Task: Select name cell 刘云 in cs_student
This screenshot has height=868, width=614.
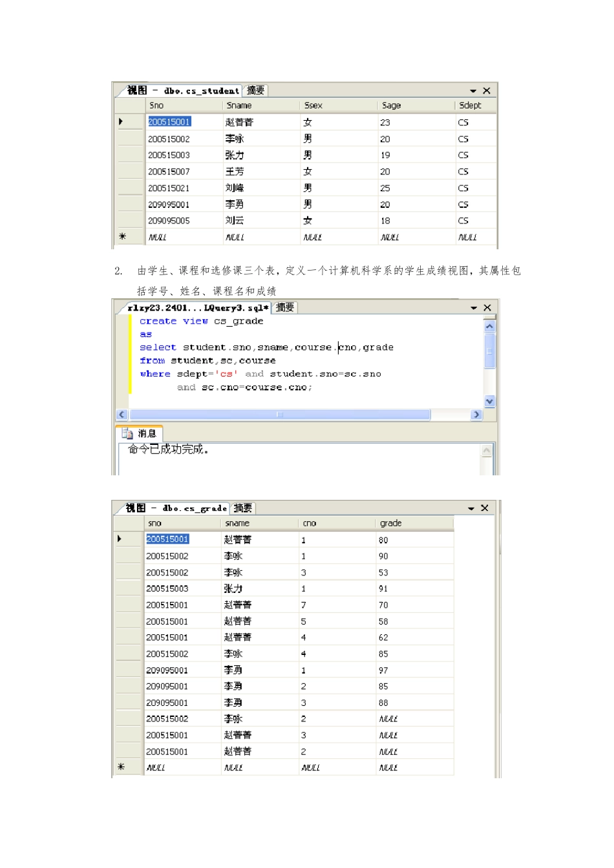Action: (x=260, y=220)
